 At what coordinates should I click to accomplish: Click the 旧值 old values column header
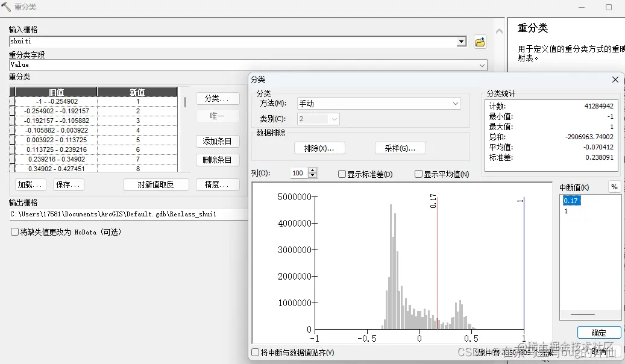pos(56,92)
